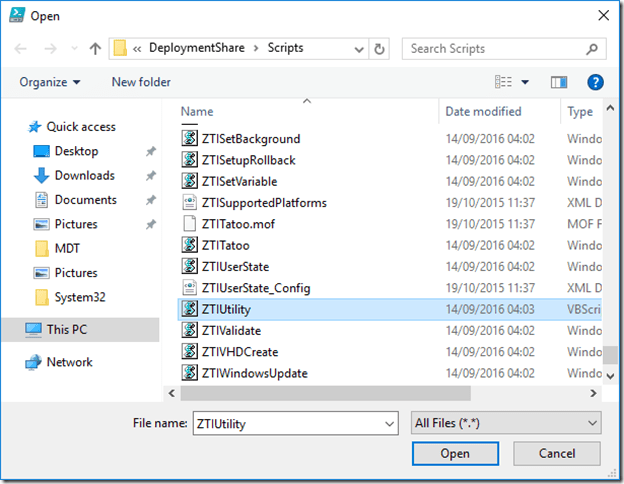Open the recent locations dropdown arrow
The image size is (624, 484).
[74, 49]
